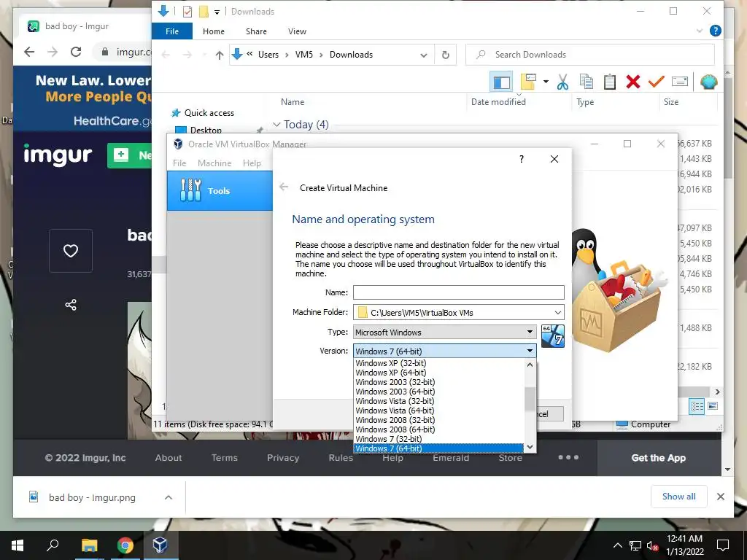Viewport: 747px width, 560px height.
Task: Collapse the Version dropdown arrow
Action: pyautogui.click(x=530, y=351)
